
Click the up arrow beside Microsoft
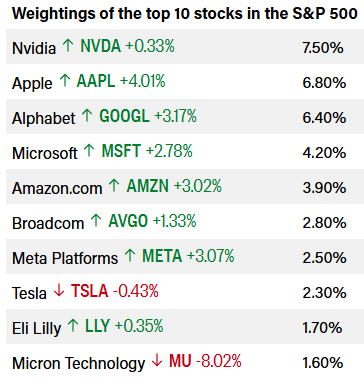coord(89,150)
